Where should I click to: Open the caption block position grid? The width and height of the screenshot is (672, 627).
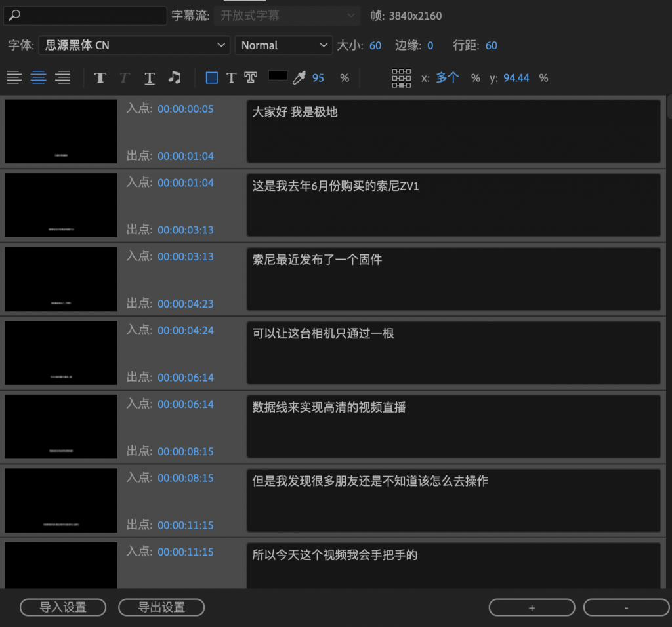[401, 78]
